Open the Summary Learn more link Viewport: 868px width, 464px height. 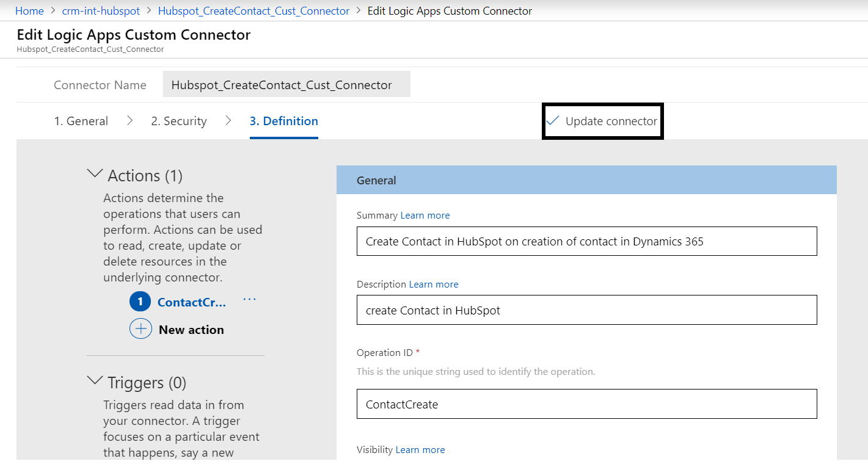tap(425, 215)
